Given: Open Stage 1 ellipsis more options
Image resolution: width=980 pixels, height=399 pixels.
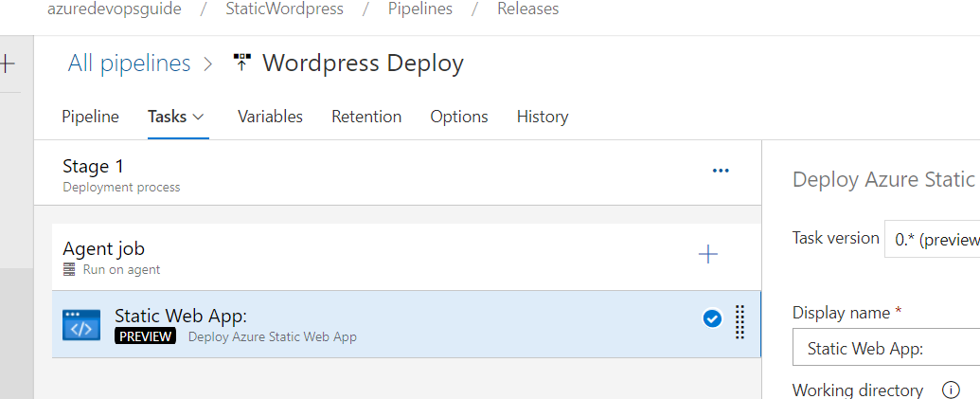Looking at the screenshot, I should [x=721, y=171].
